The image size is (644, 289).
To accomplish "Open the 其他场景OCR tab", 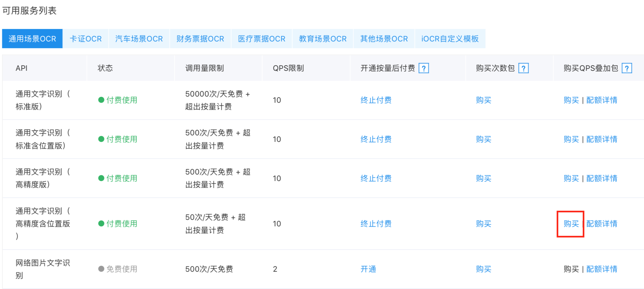I will (384, 39).
